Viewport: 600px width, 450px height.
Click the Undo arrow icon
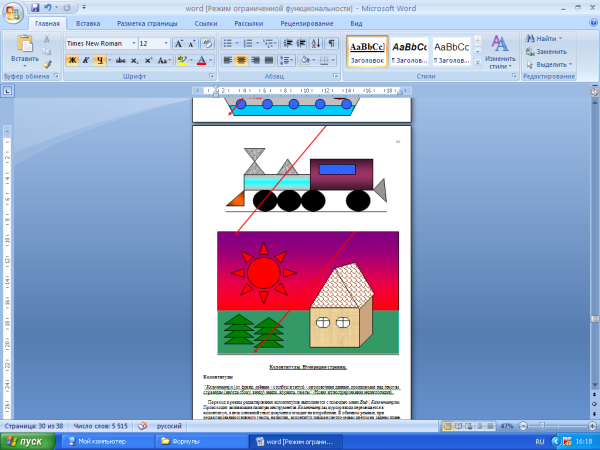[x=48, y=7]
